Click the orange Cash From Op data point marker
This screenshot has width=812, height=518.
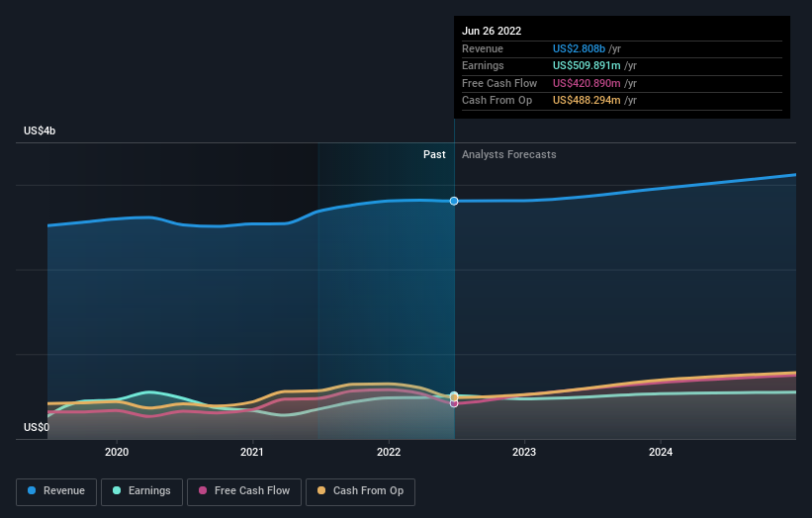click(x=454, y=398)
